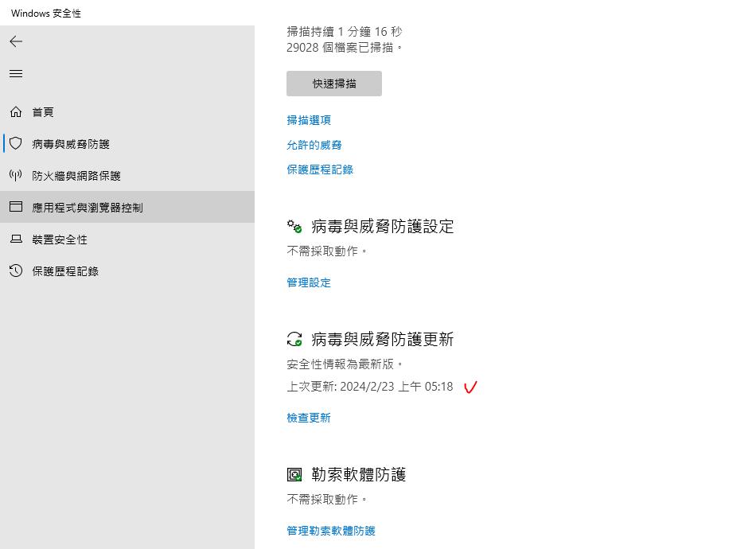Open 首頁 in the sidebar
Screen dimensions: 756x549
coord(43,112)
